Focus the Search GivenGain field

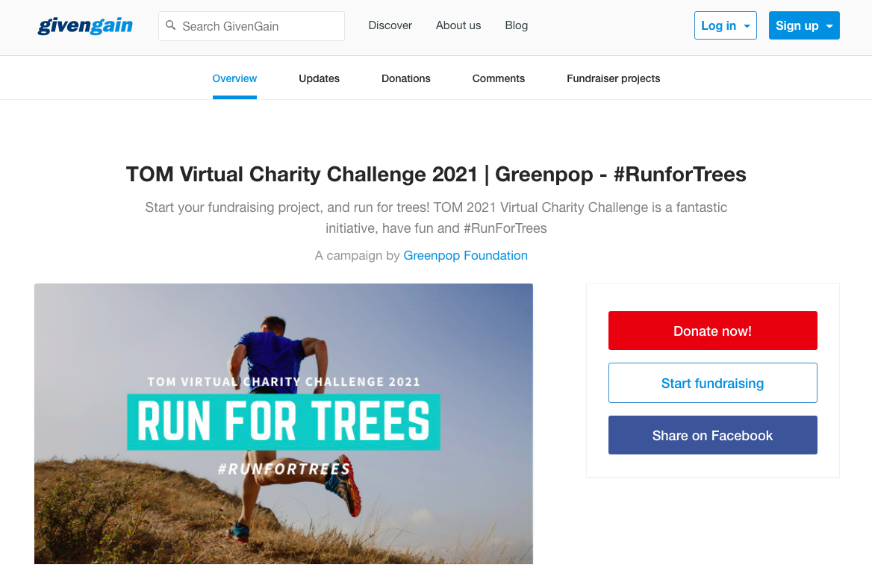click(x=252, y=26)
